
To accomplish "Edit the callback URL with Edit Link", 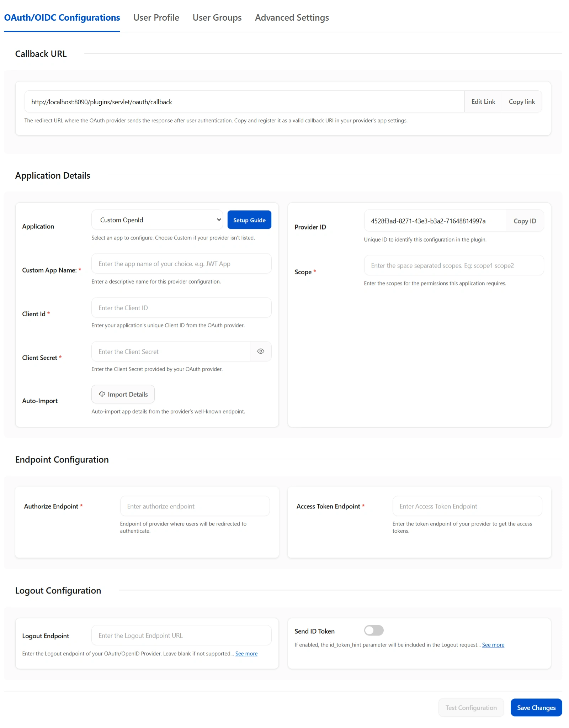I will (483, 101).
